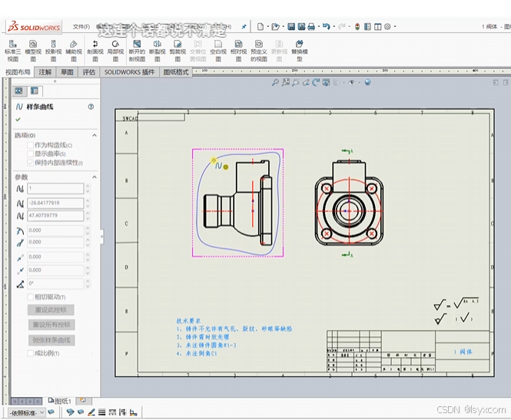511x420 pixels.
Task: Insert an Empty View (空白视图)
Action: tap(218, 51)
